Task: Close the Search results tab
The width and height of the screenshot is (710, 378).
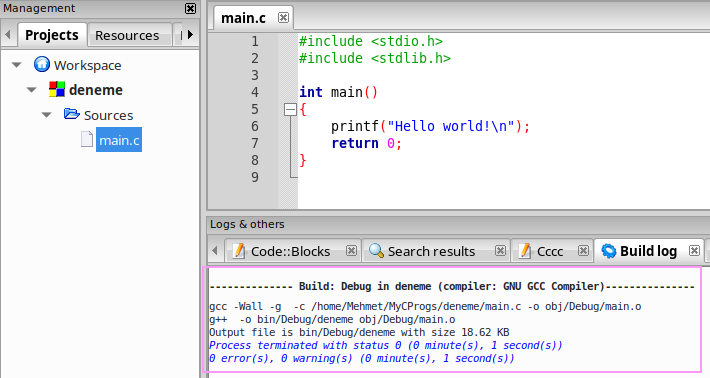Action: point(500,250)
